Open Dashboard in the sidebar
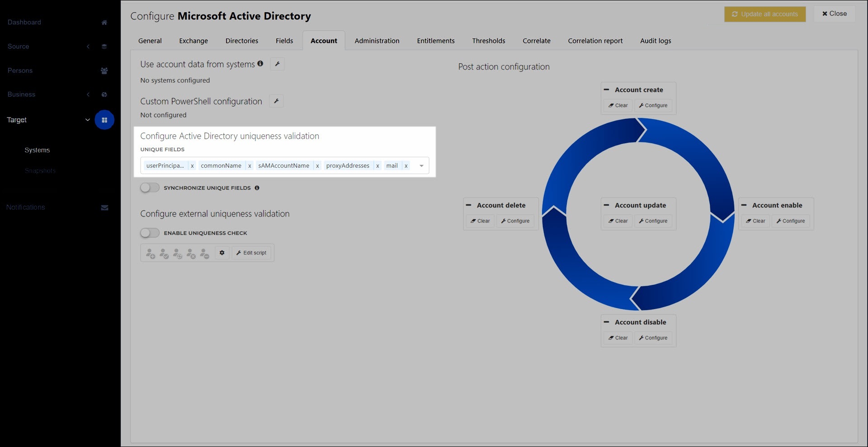 [x=24, y=22]
